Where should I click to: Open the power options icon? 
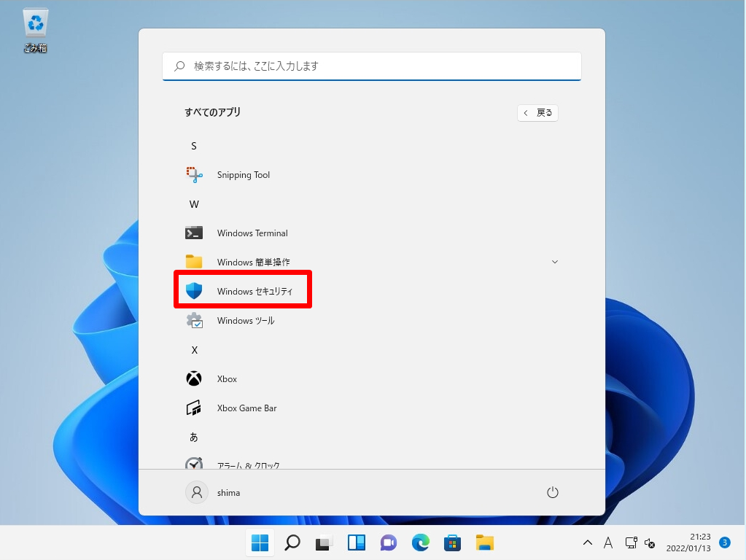552,492
